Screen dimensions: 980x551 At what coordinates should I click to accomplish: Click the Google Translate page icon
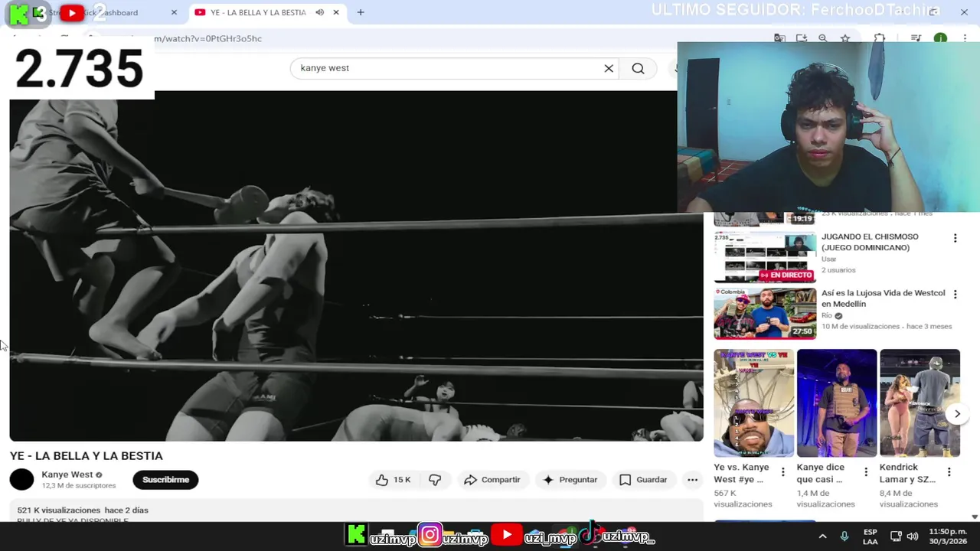point(779,38)
